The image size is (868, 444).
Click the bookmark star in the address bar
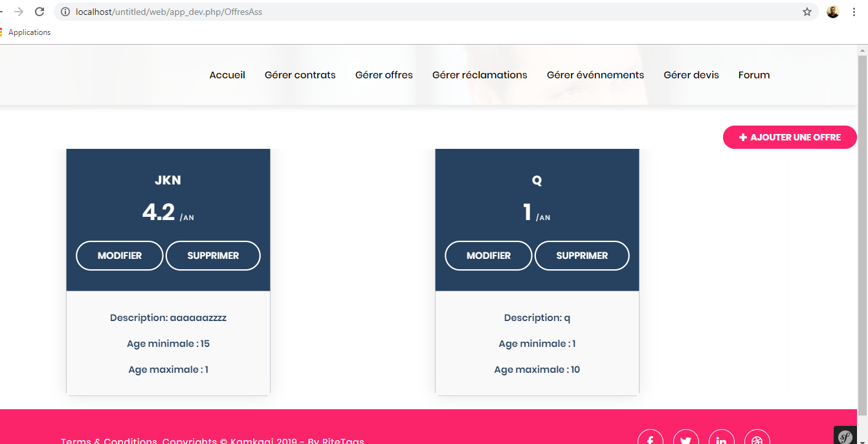coord(807,11)
